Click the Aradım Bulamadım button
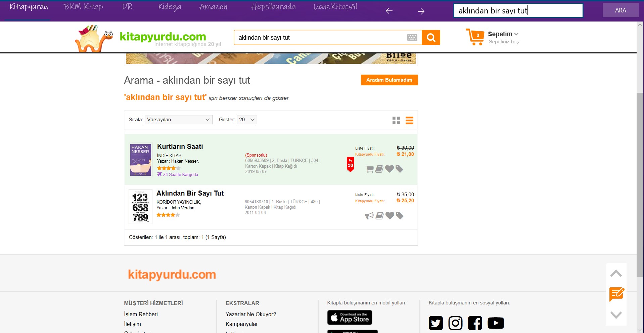644x333 pixels. click(x=389, y=80)
